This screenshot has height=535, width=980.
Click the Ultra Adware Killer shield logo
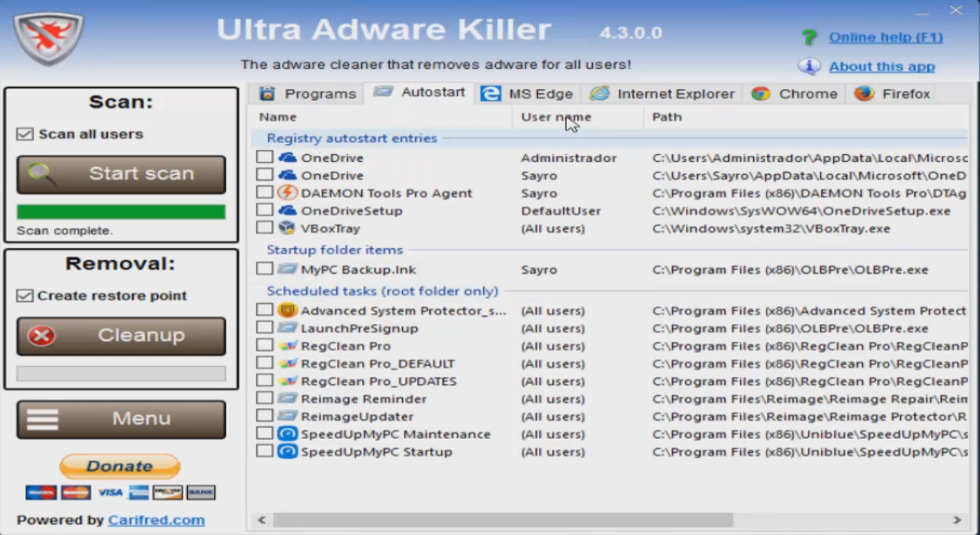tap(48, 39)
